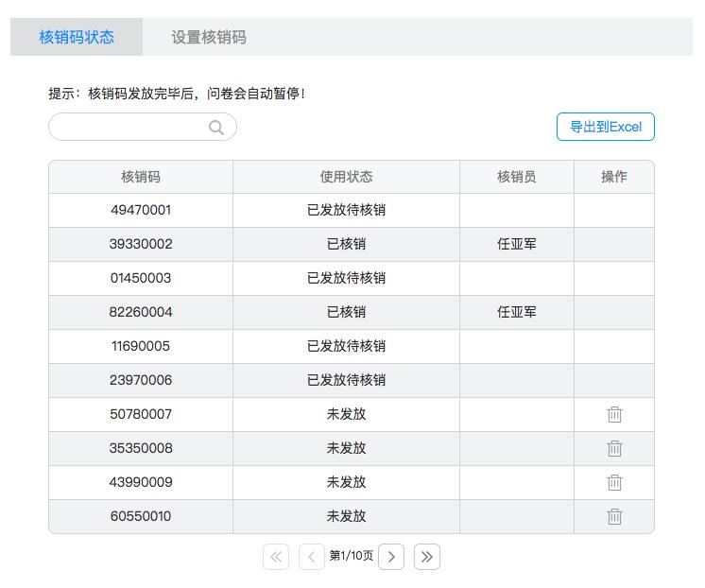Go to the previous page arrow

311,557
